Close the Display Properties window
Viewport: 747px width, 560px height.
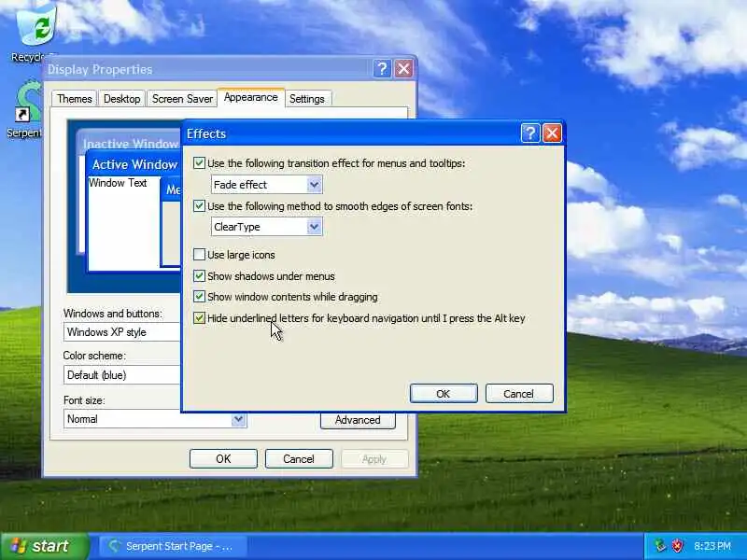pos(404,69)
